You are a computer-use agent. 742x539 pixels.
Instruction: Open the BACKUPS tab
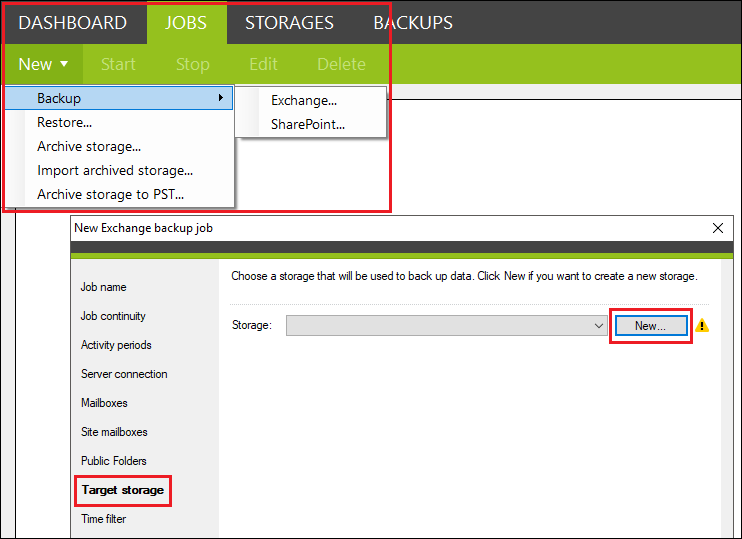413,23
